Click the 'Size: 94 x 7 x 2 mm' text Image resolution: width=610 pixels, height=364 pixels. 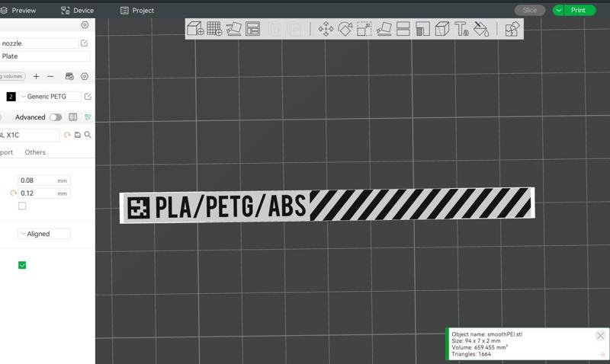476,340
